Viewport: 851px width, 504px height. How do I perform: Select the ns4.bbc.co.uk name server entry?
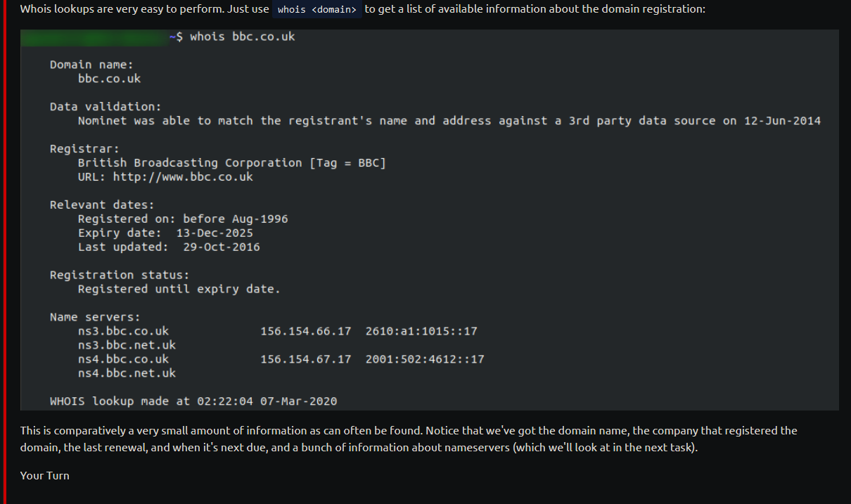(x=123, y=359)
